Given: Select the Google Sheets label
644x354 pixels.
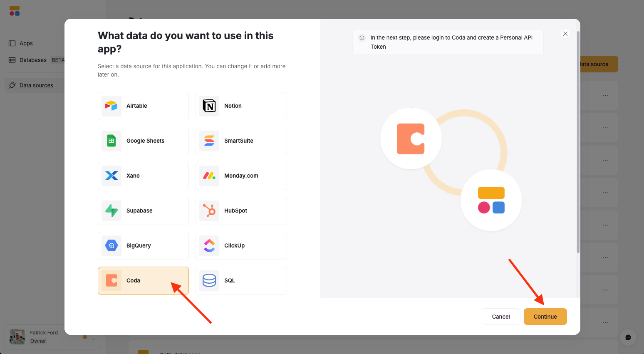Looking at the screenshot, I should 145,141.
